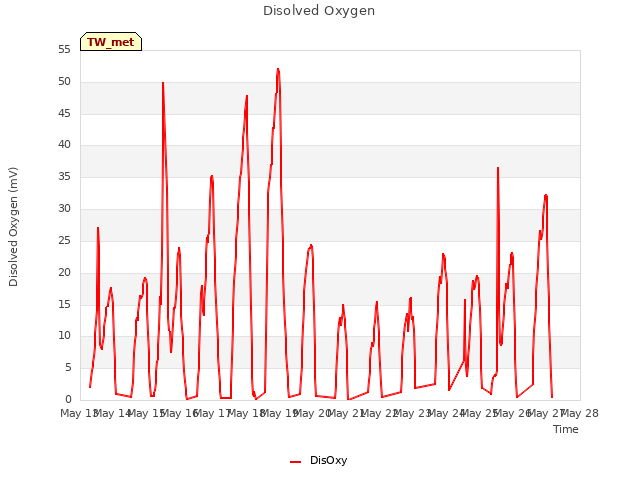Screen dimensions: 640x480
Task: Toggle the DisOxy legend entry
Action: tap(318, 460)
